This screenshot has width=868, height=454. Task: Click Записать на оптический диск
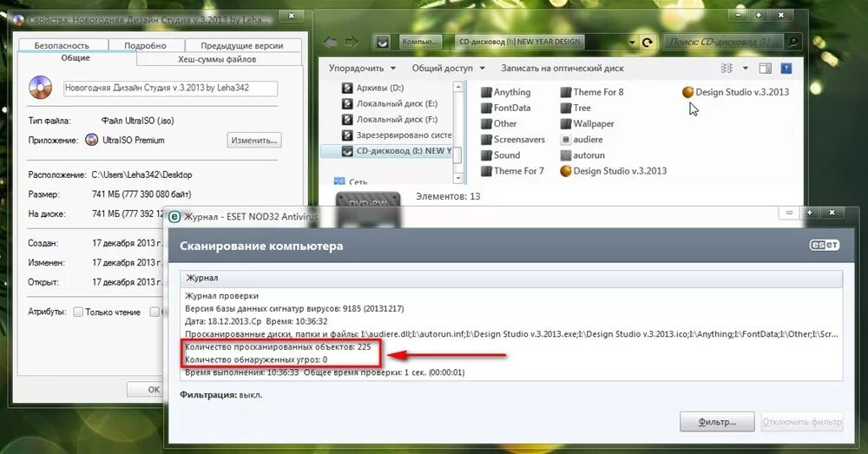[x=562, y=68]
